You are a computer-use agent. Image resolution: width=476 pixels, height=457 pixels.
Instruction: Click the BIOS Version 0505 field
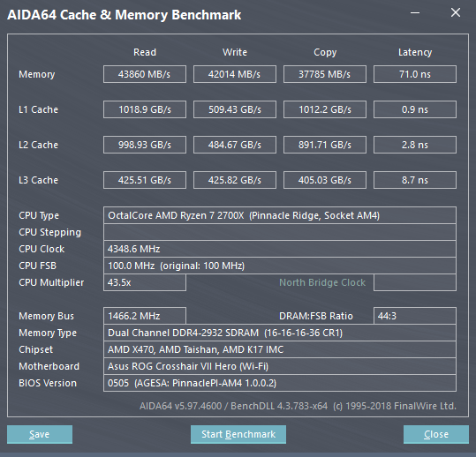click(280, 383)
